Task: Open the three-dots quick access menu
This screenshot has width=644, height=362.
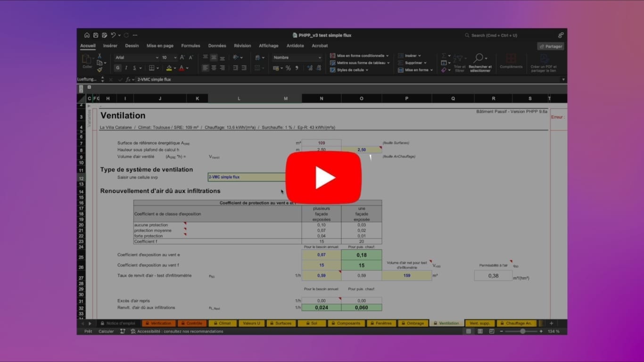Action: 135,35
